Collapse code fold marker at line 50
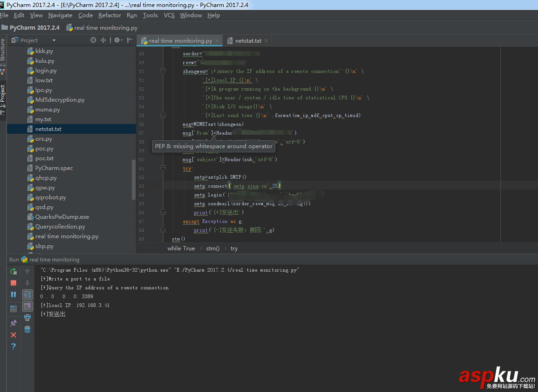The height and width of the screenshot is (392, 538). click(x=163, y=71)
